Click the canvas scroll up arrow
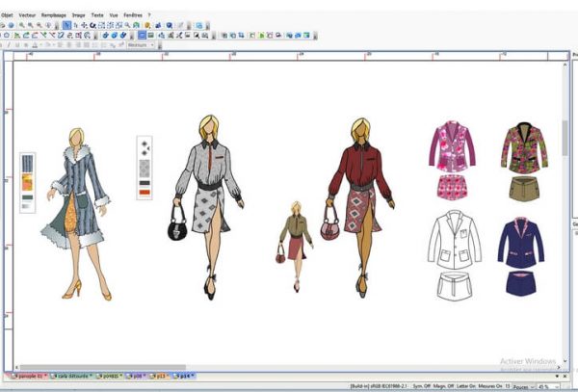 [x=565, y=65]
